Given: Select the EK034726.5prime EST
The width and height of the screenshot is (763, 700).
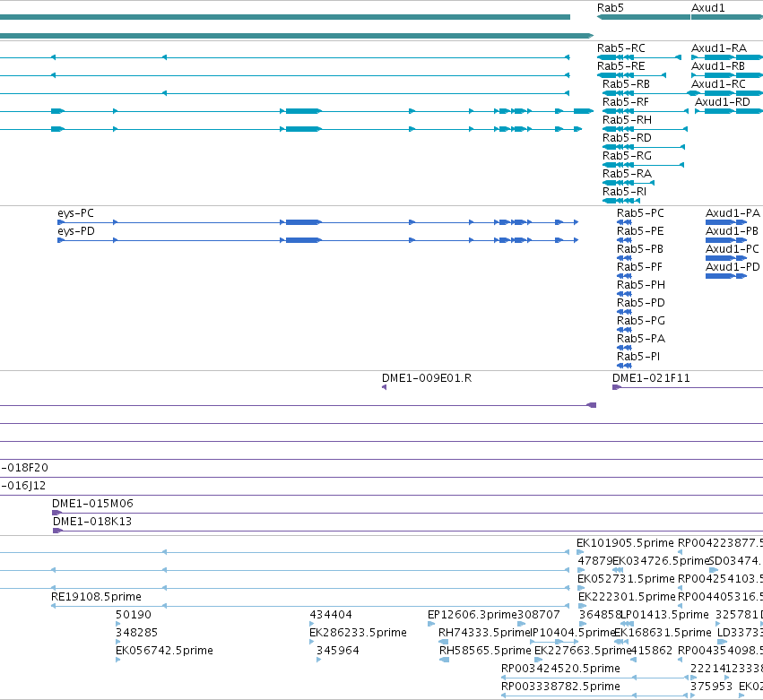Looking at the screenshot, I should 661,561.
